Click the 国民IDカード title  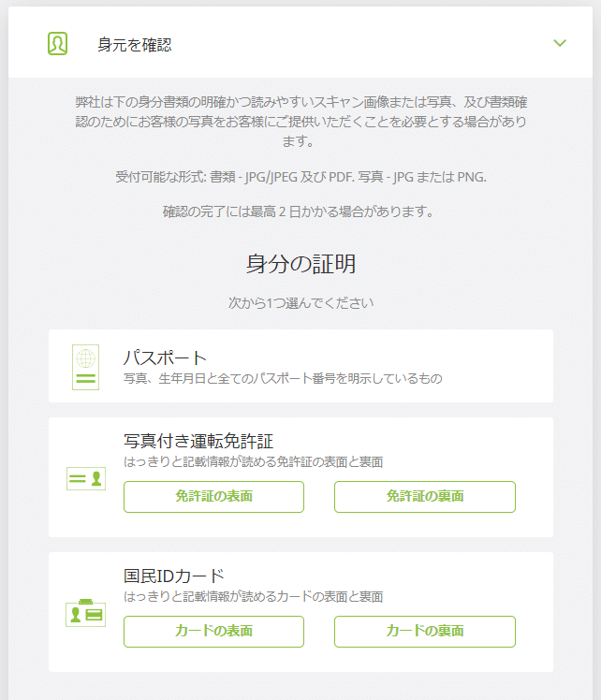(174, 576)
